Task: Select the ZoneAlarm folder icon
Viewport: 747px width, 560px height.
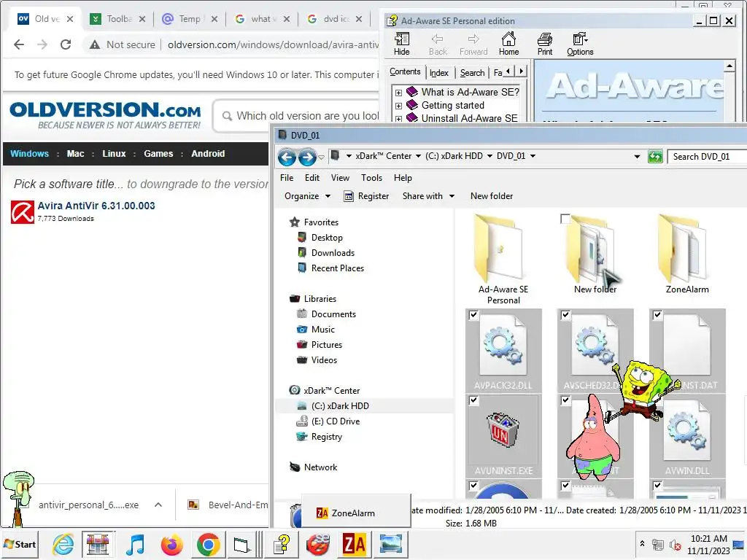Action: click(684, 249)
